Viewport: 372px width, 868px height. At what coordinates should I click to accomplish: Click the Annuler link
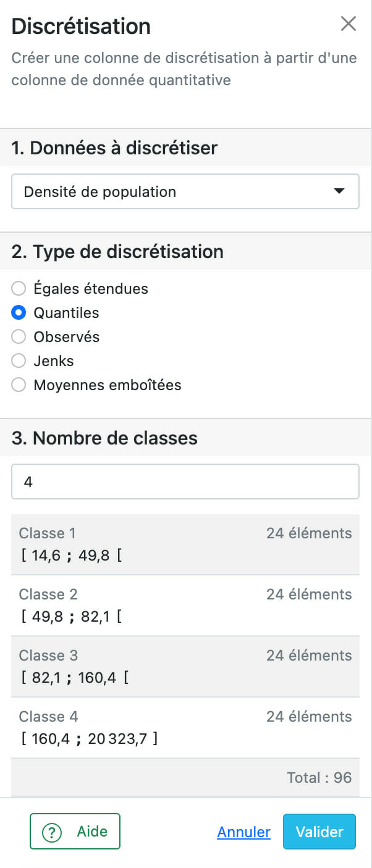pos(243,832)
